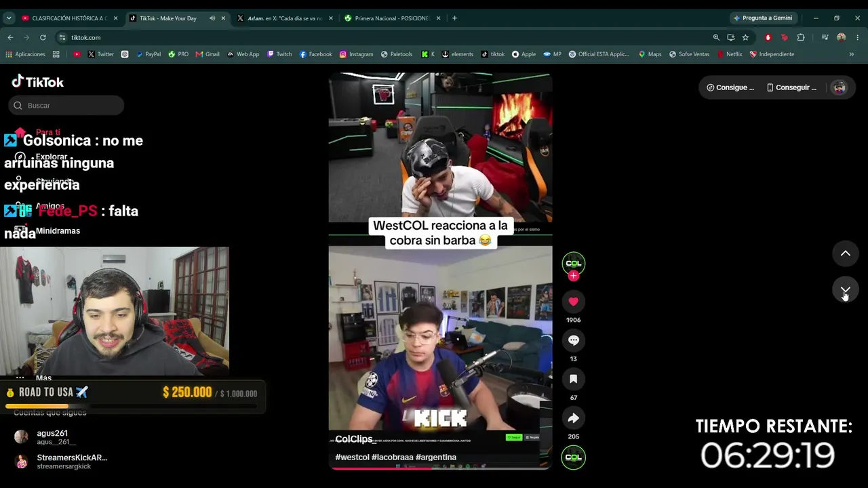868x488 pixels.
Task: Switch to Primera Nacional tab
Action: [392, 18]
